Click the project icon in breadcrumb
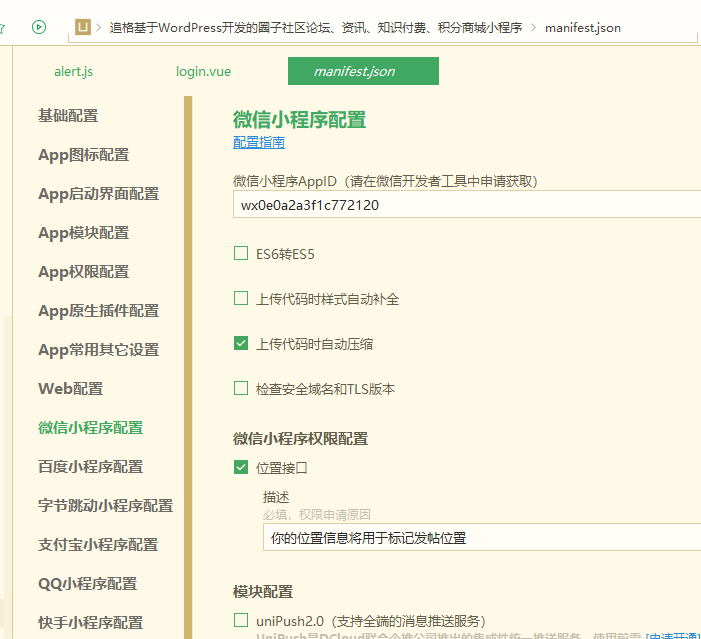The height and width of the screenshot is (639, 701). 83,27
